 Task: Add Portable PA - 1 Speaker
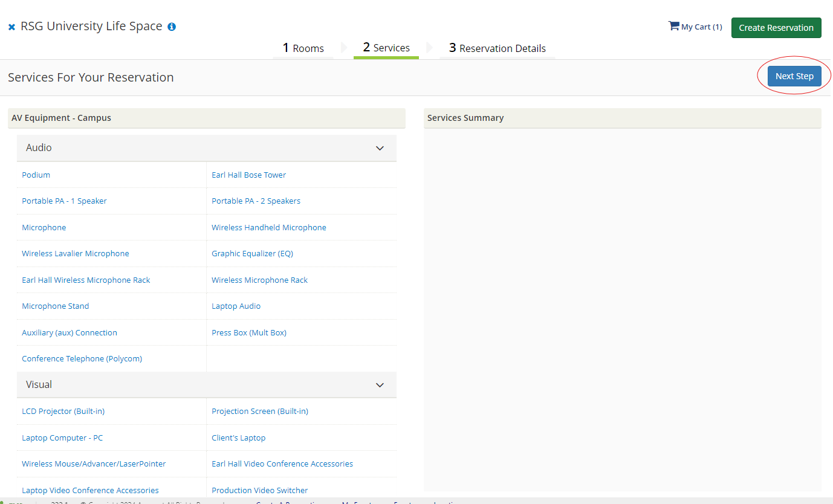coord(64,201)
